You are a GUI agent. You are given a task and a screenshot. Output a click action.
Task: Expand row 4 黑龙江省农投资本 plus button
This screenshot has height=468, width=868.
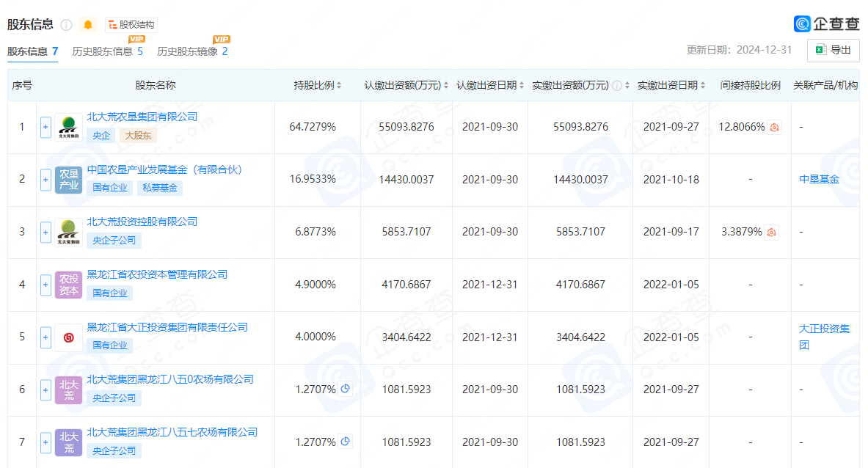pos(45,285)
